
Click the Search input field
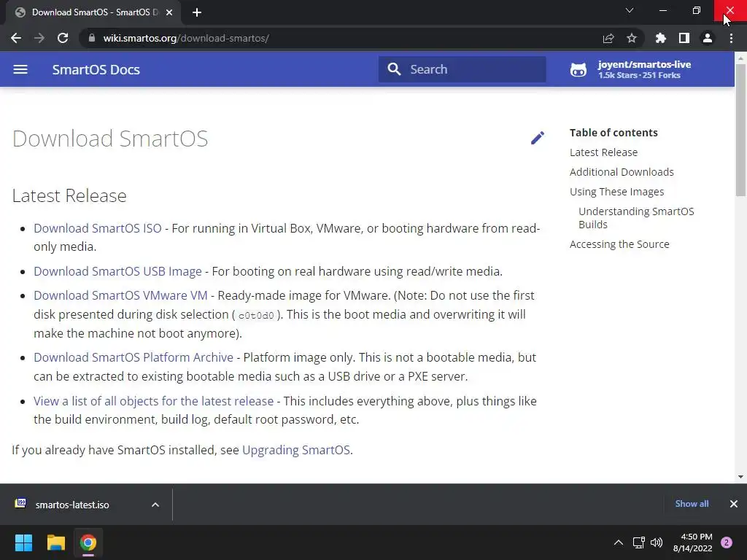click(462, 69)
